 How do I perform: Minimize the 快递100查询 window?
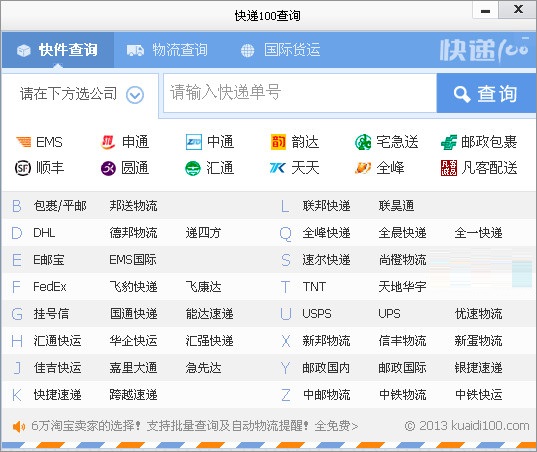click(x=485, y=10)
